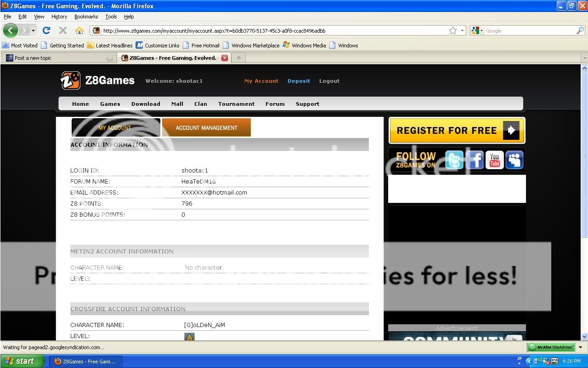588x368 pixels.
Task: Select the email address XXXXXXX@hotmail.com text
Action: point(214,192)
